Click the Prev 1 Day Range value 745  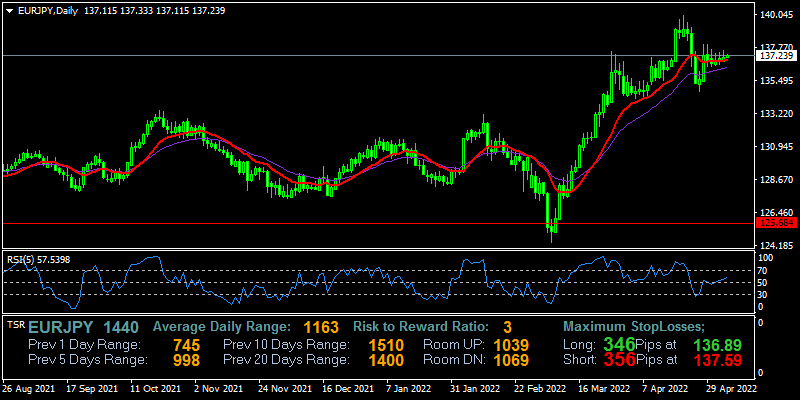[186, 344]
